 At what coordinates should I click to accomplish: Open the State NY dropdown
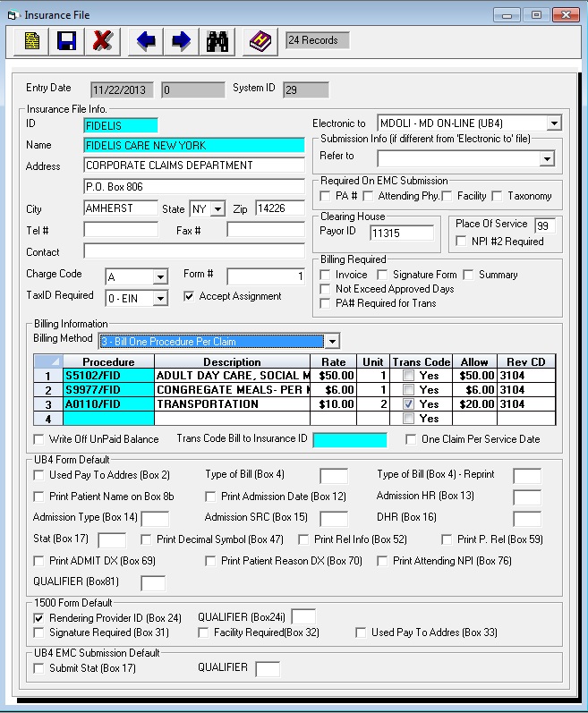click(218, 209)
